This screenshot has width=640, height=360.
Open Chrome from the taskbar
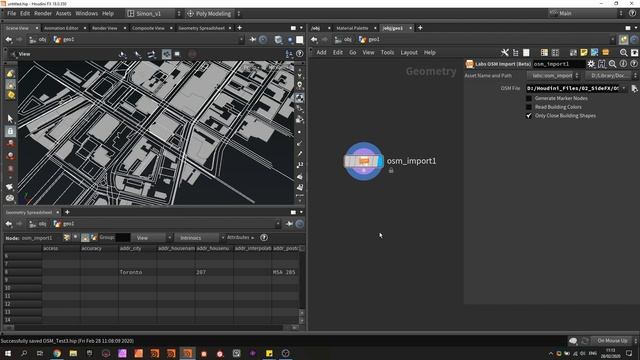click(x=57, y=353)
